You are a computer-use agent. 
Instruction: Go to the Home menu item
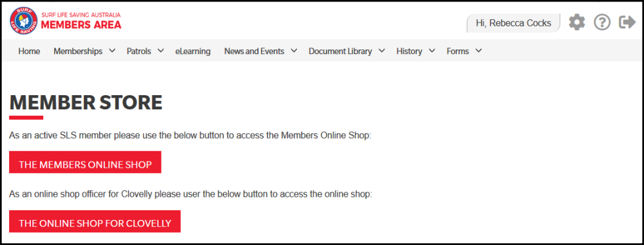click(29, 51)
